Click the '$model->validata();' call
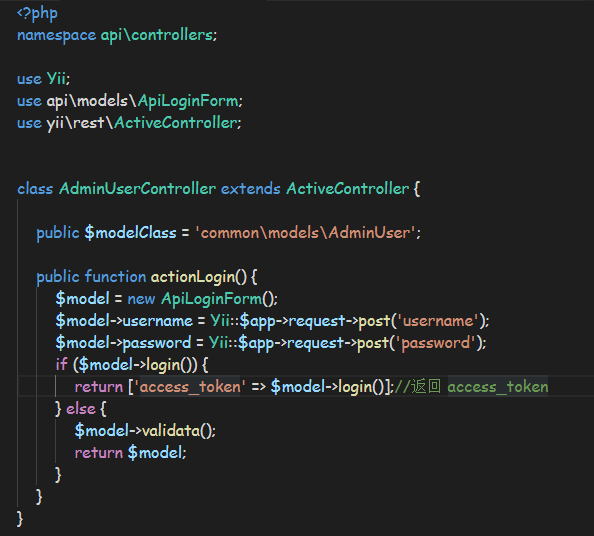Viewport: 594px width, 536px height. 145,431
